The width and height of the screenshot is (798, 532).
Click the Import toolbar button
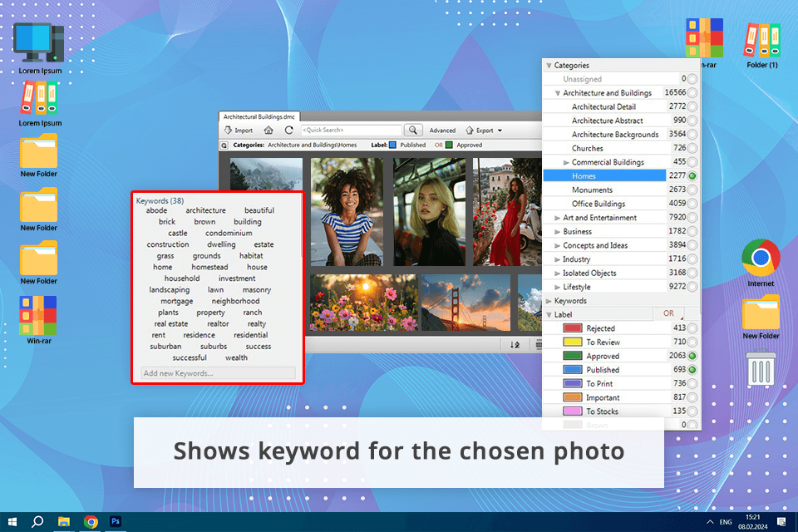click(239, 131)
